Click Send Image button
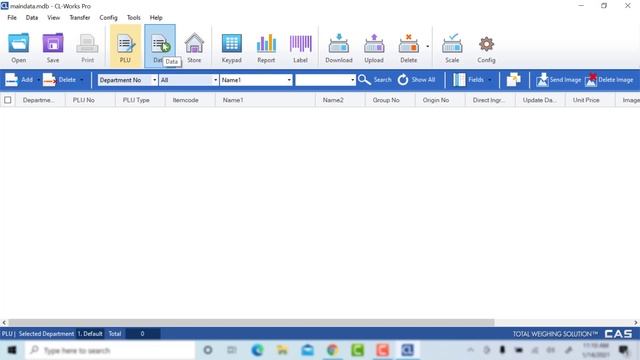Image resolution: width=640 pixels, height=360 pixels. 558,80
